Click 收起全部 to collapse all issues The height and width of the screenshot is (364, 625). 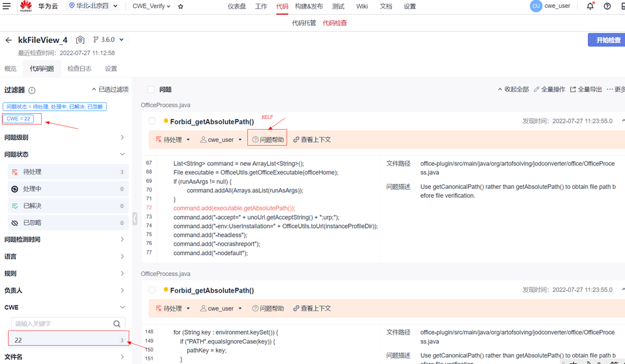pyautogui.click(x=513, y=89)
